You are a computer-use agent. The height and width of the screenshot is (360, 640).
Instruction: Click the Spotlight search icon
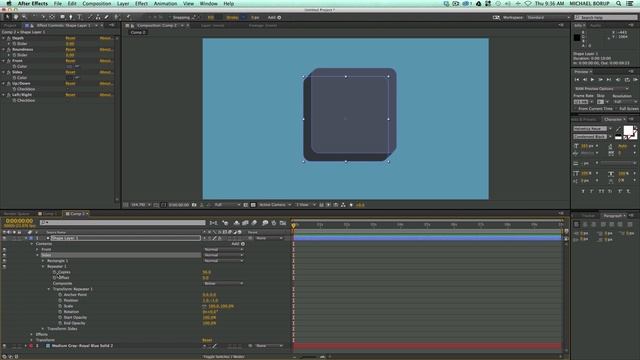click(x=619, y=3)
